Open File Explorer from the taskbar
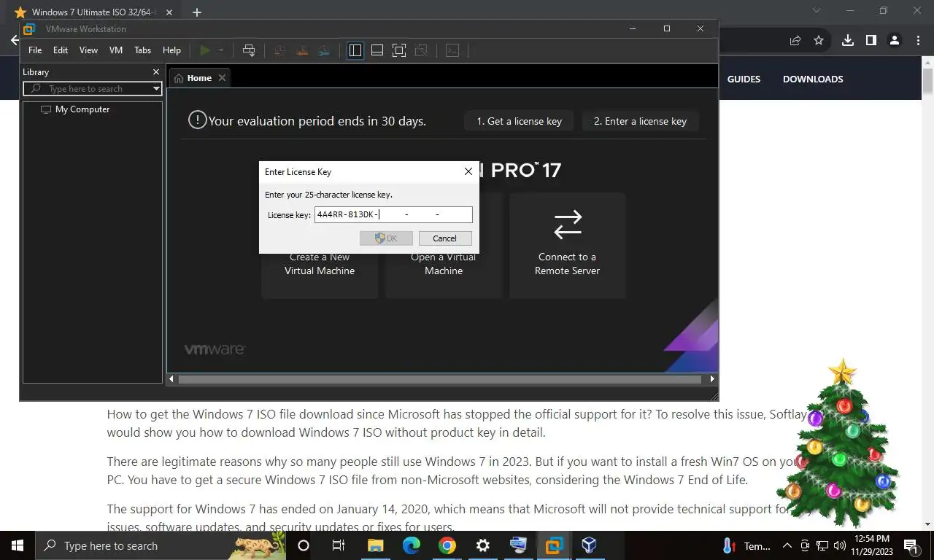The image size is (934, 560). 375,545
